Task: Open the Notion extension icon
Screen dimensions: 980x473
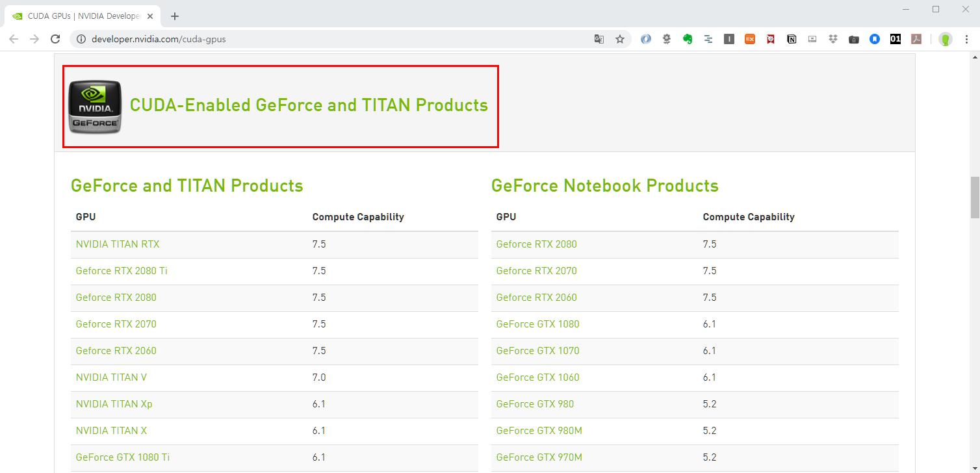Action: click(x=792, y=39)
